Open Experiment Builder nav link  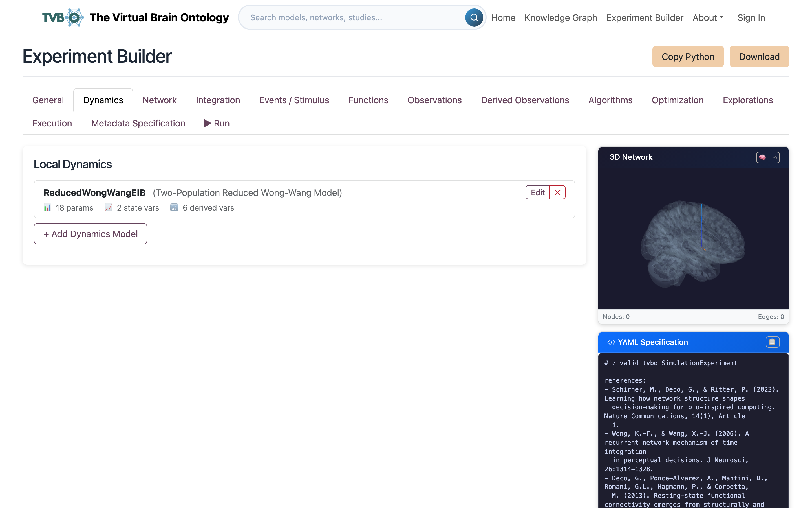click(645, 17)
